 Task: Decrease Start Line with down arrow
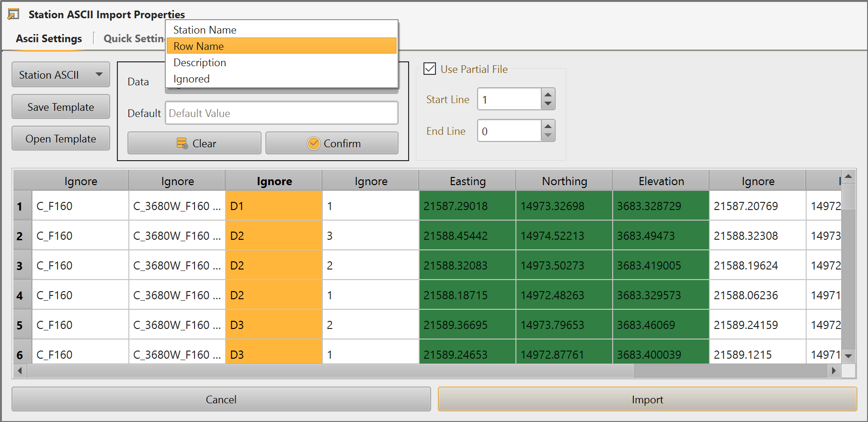tap(548, 105)
